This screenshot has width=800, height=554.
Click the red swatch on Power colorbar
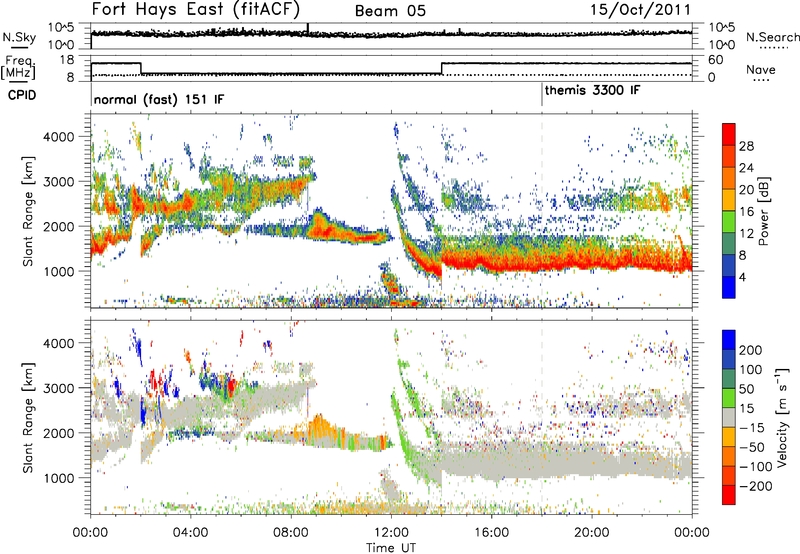[729, 134]
